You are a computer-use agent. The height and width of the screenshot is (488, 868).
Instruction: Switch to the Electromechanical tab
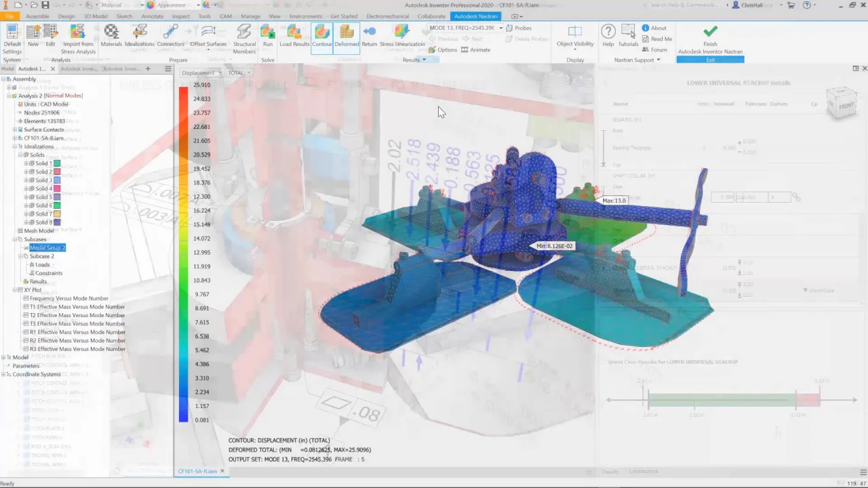coord(389,16)
